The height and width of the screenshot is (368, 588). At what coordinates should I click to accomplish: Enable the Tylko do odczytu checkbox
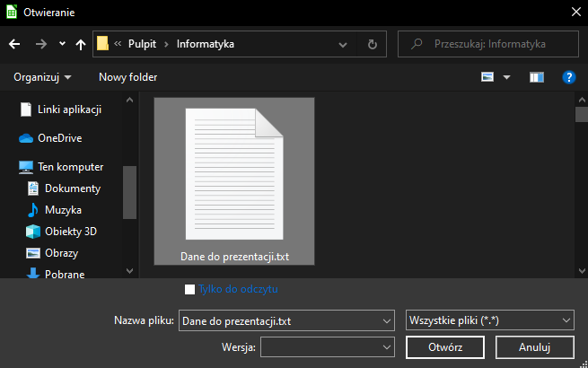pos(189,289)
